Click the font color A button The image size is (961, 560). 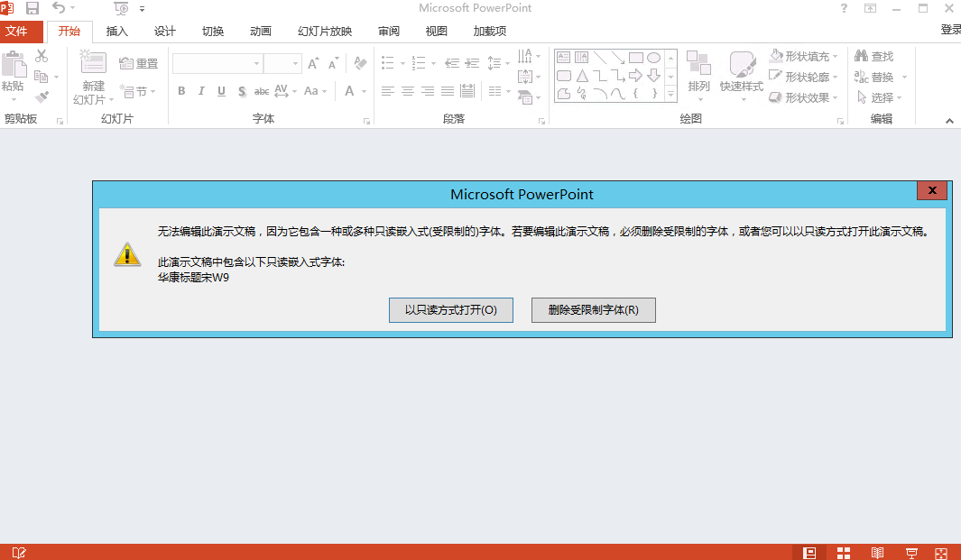click(349, 91)
